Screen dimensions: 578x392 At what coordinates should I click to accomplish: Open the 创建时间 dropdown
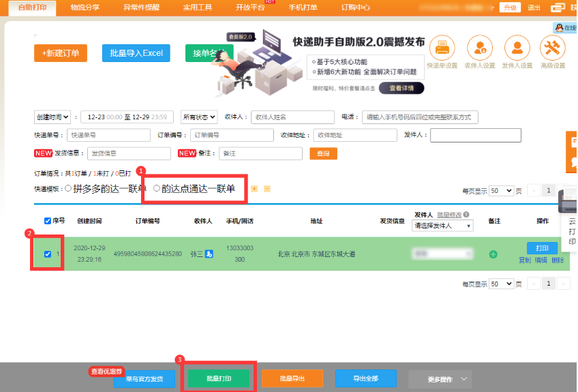(x=52, y=117)
